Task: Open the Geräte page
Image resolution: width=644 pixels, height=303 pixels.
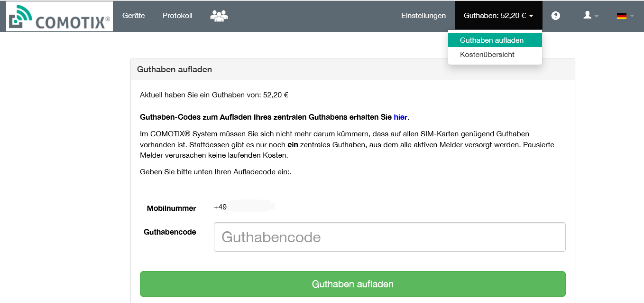Action: pyautogui.click(x=133, y=16)
